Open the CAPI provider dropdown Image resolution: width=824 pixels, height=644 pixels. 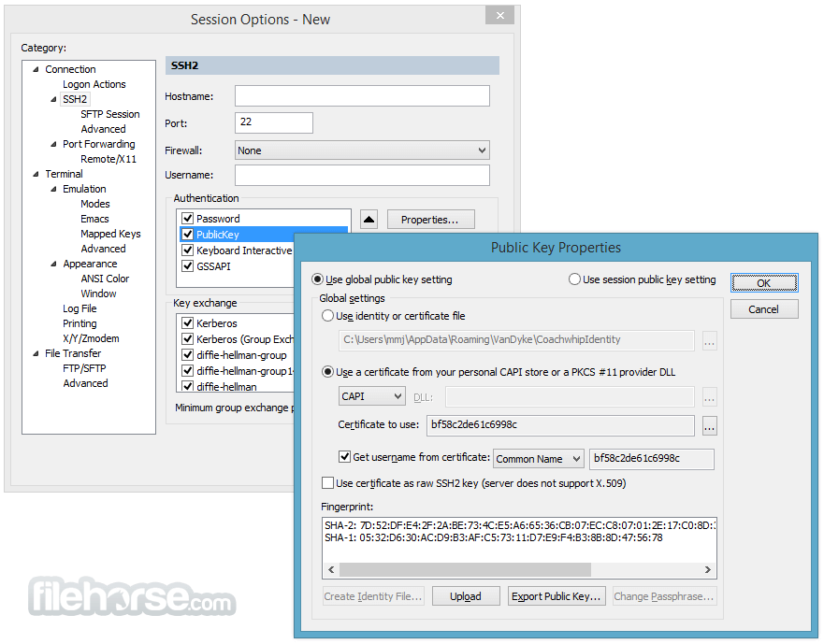371,396
